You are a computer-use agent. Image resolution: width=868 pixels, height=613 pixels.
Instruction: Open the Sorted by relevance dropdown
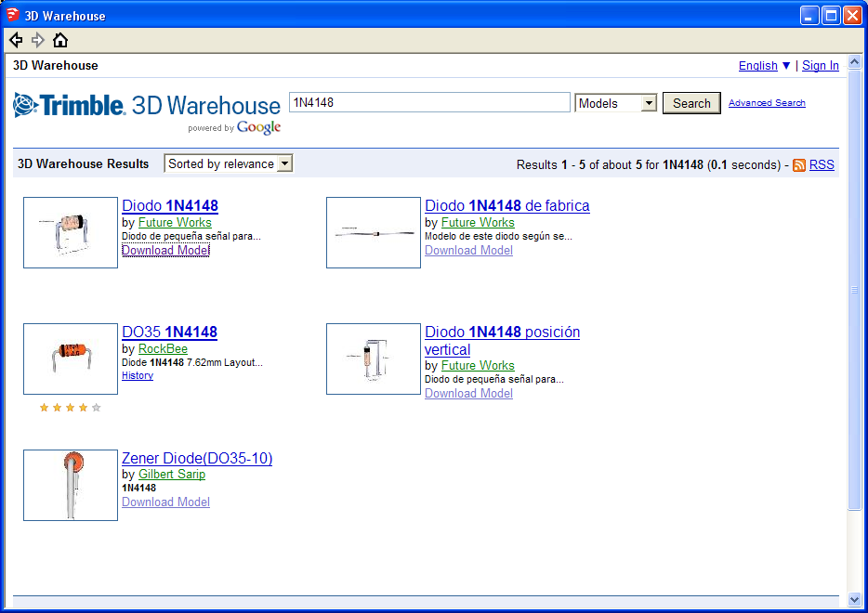[228, 163]
